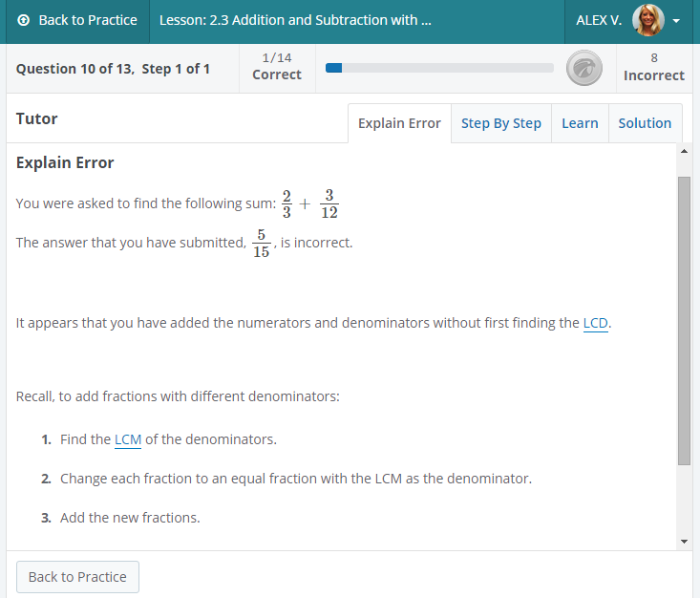Click the user profile avatar photo
Screen dimensions: 700x598
click(647, 20)
